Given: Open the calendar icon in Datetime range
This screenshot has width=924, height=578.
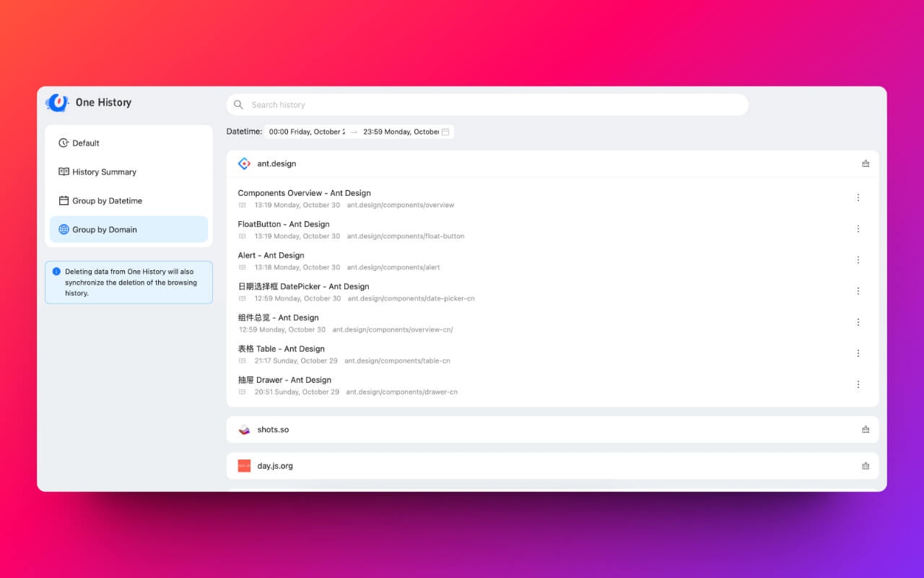Looking at the screenshot, I should coord(445,132).
